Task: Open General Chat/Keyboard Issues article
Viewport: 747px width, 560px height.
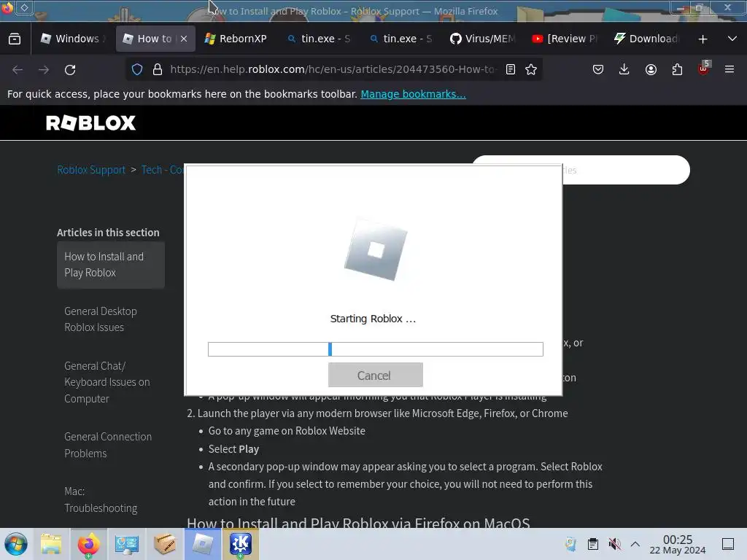Action: [x=107, y=382]
